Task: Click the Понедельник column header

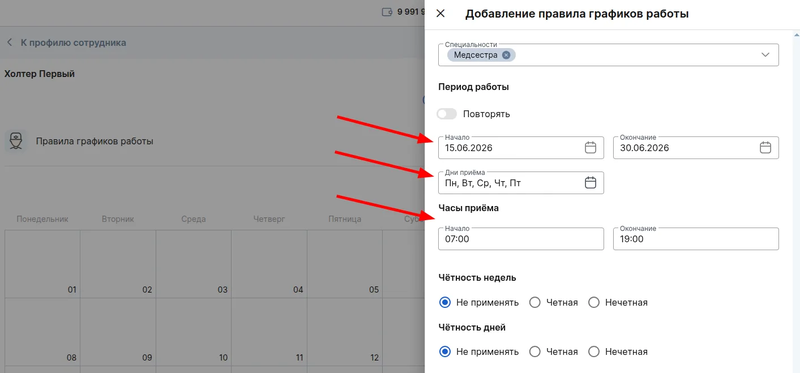Action: (42, 219)
